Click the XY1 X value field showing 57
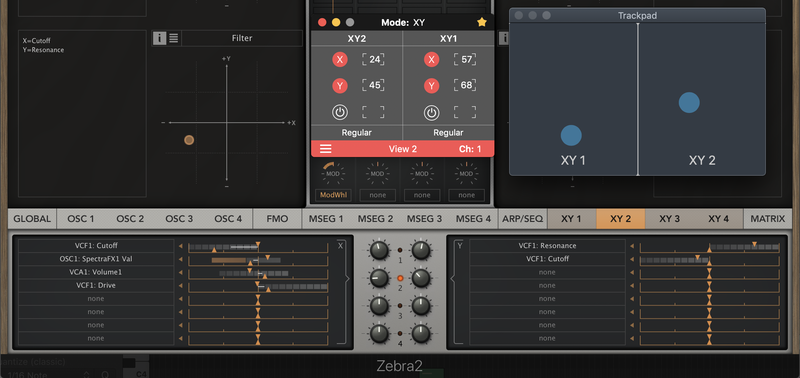 coord(465,60)
